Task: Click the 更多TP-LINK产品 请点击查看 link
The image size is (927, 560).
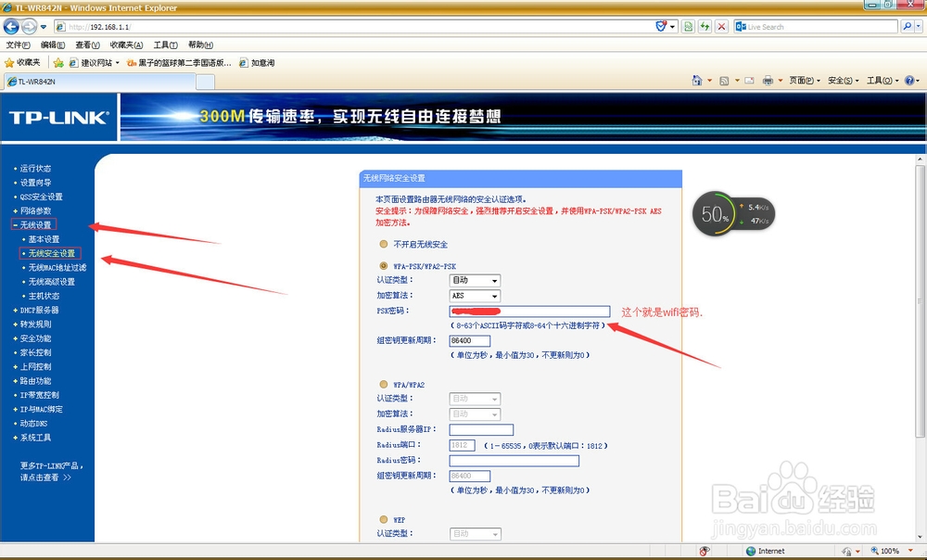Action: (51, 471)
